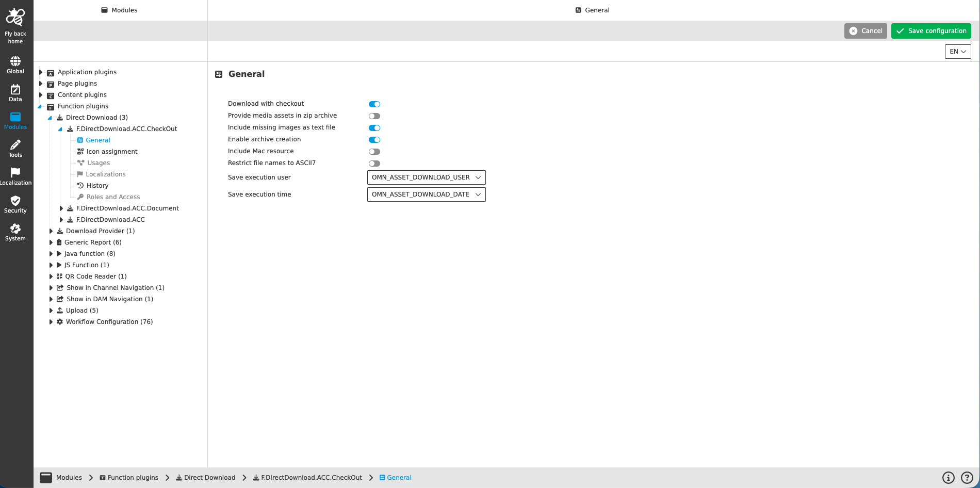Click the Tools icon in the sidebar

tap(15, 148)
